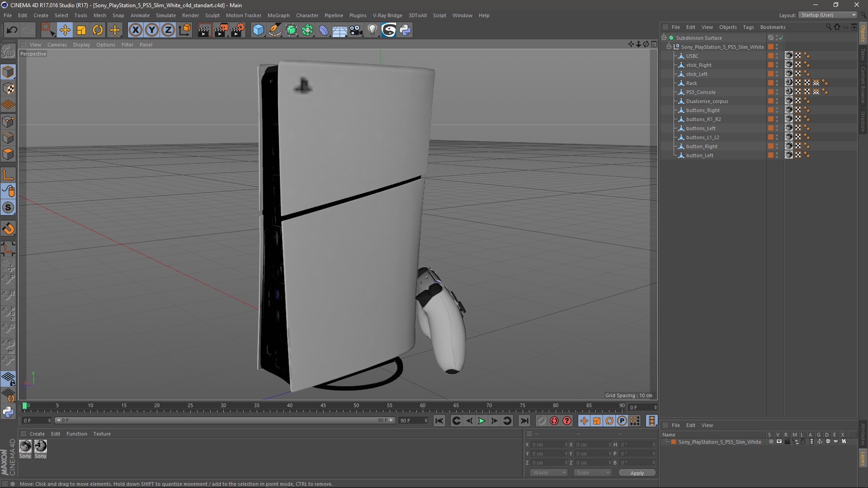Screen dimensions: 868x488
Task: Select the PS5_Console object
Action: 701,92
